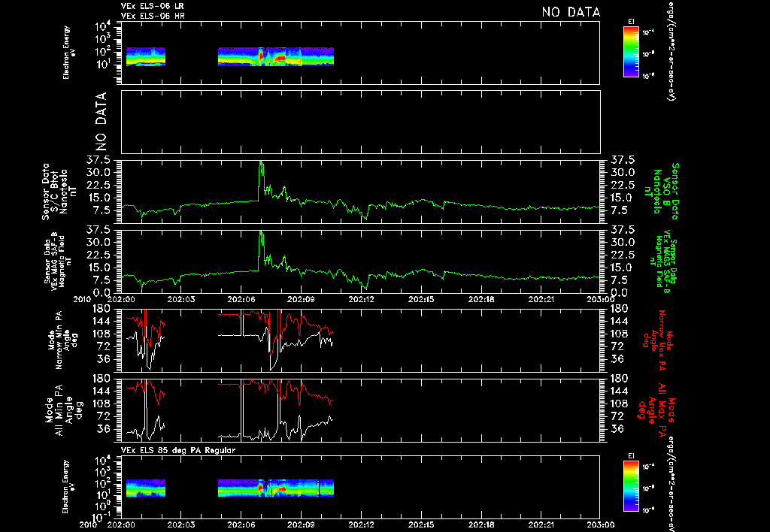Click the EI color bar beside the bottom spectrogram

pyautogui.click(x=631, y=486)
